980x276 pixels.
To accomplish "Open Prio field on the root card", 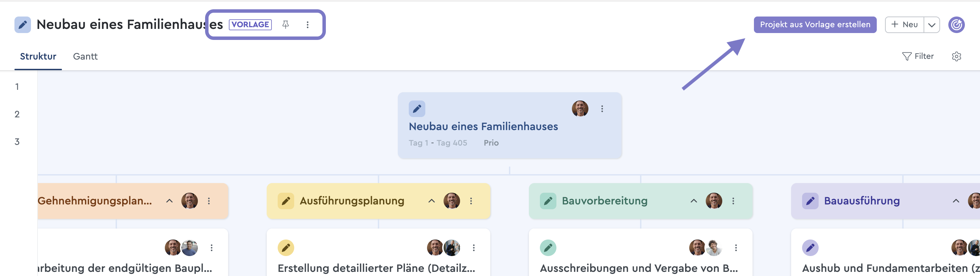I will [491, 143].
